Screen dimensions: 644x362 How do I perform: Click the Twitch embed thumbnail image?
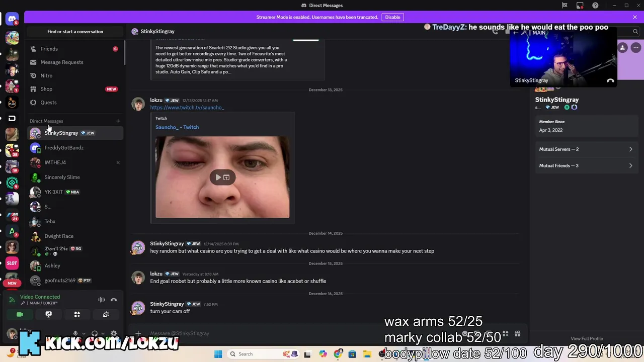coord(222,177)
